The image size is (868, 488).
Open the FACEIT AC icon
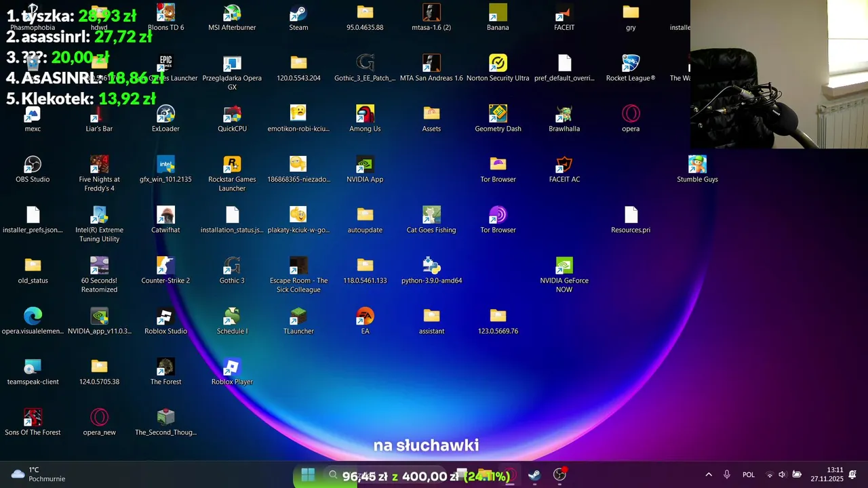[564, 169]
